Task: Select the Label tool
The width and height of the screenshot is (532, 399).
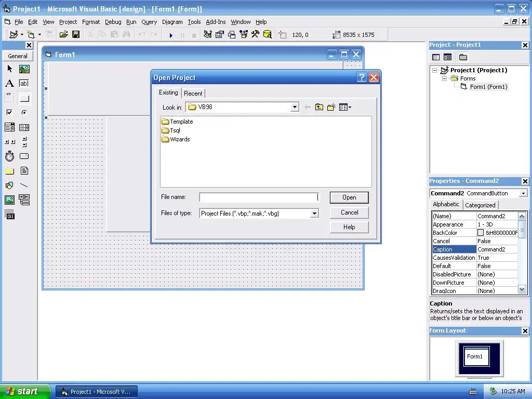Action: click(x=9, y=84)
